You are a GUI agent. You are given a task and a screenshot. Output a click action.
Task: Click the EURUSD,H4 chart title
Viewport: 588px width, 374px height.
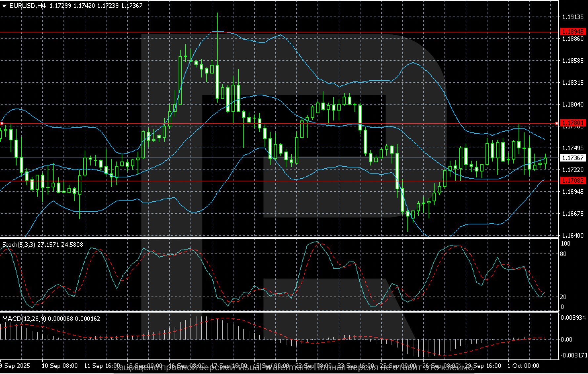27,6
